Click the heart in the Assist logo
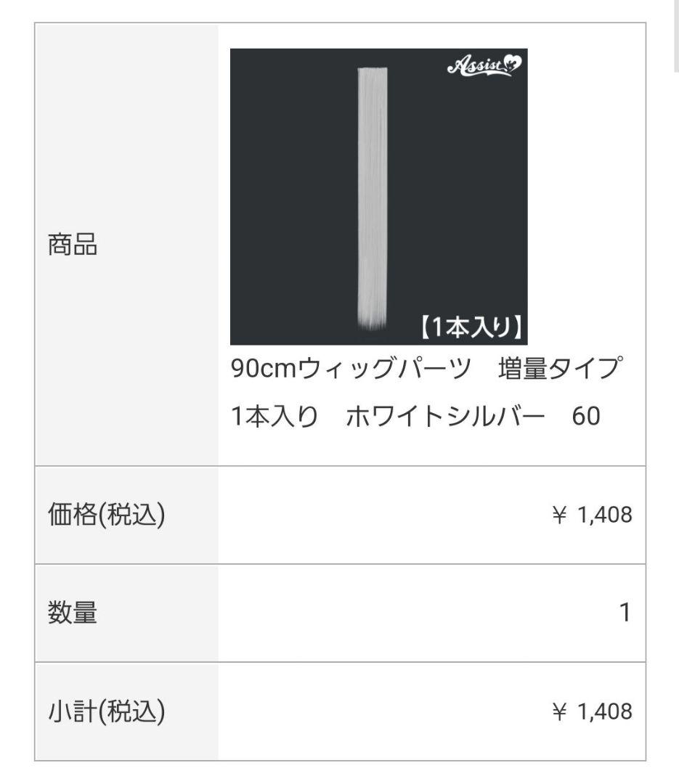Screen dimensions: 679x784 coord(513,63)
